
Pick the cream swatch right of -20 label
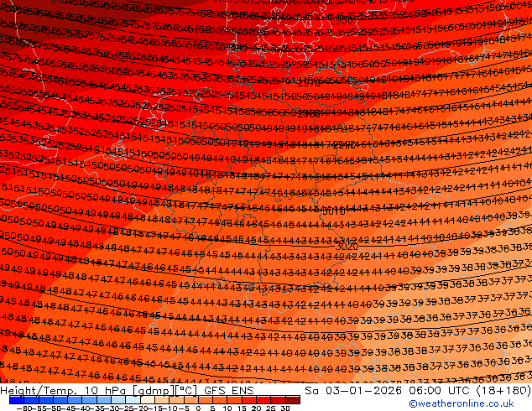pyautogui.click(x=147, y=400)
